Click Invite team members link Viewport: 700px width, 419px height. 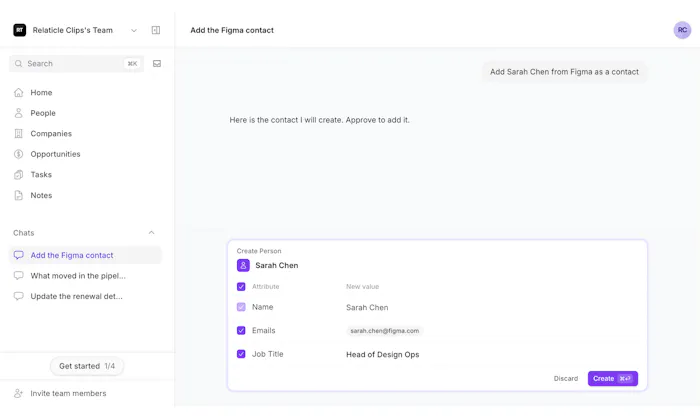pos(68,393)
